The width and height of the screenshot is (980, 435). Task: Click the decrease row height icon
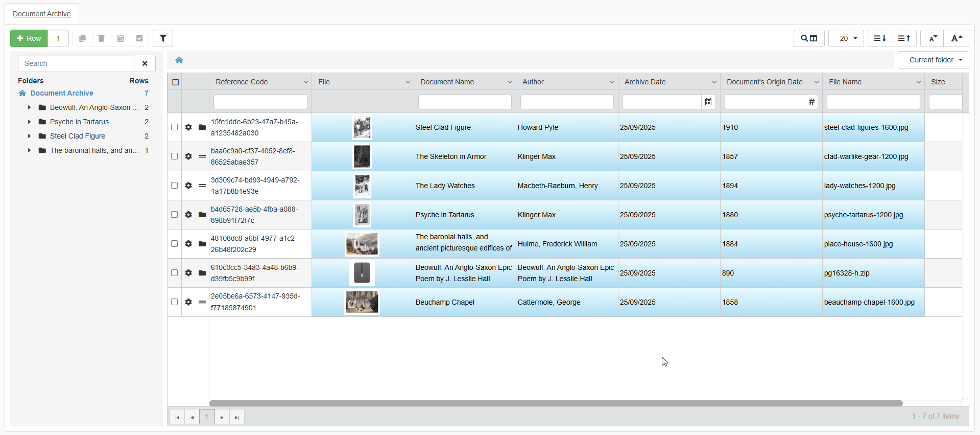pos(904,38)
